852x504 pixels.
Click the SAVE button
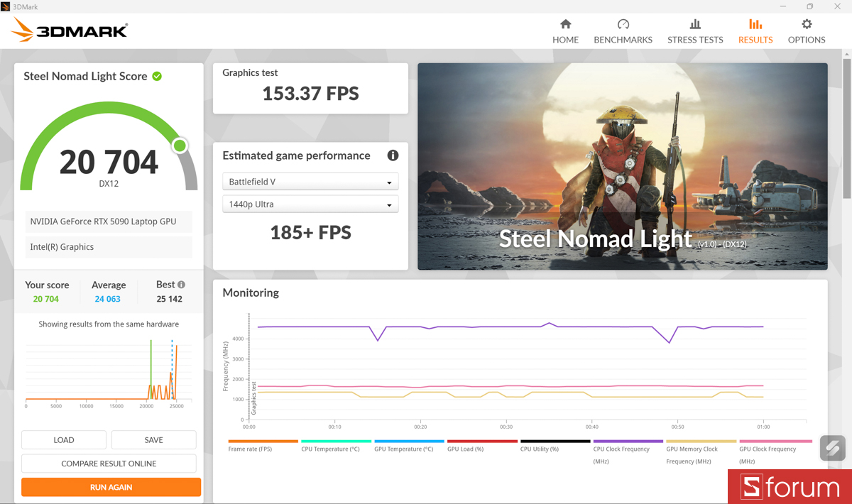coord(154,440)
